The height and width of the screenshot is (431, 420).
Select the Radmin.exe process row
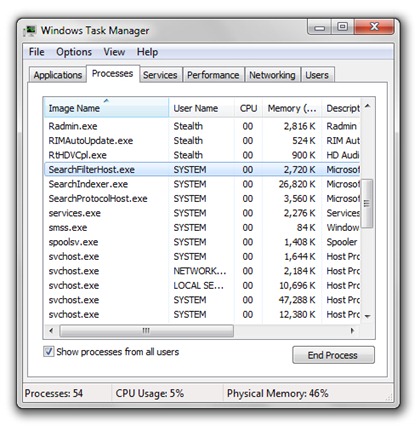202,126
